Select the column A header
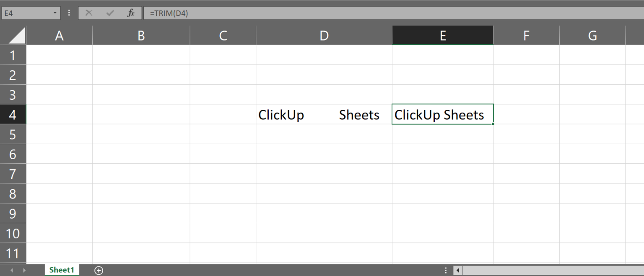The height and width of the screenshot is (276, 644). point(59,35)
